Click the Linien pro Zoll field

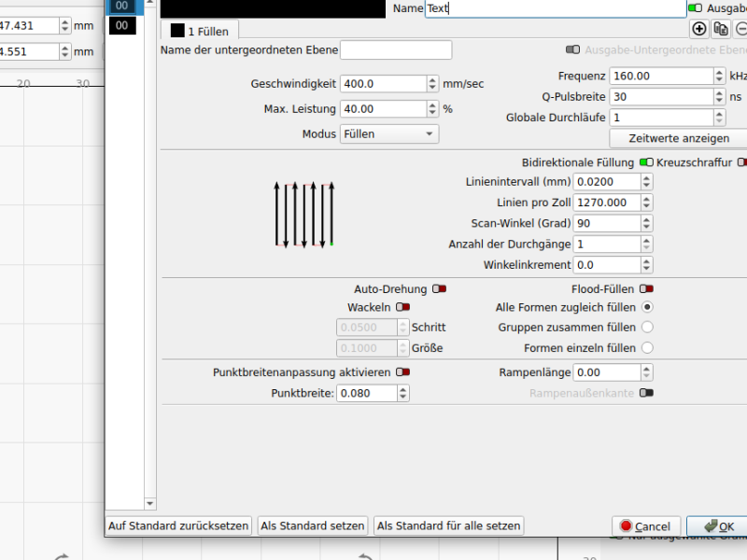pos(607,203)
